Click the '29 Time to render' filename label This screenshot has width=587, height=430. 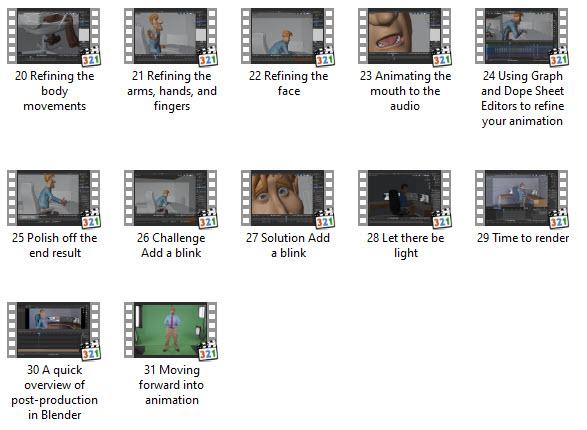tap(523, 238)
